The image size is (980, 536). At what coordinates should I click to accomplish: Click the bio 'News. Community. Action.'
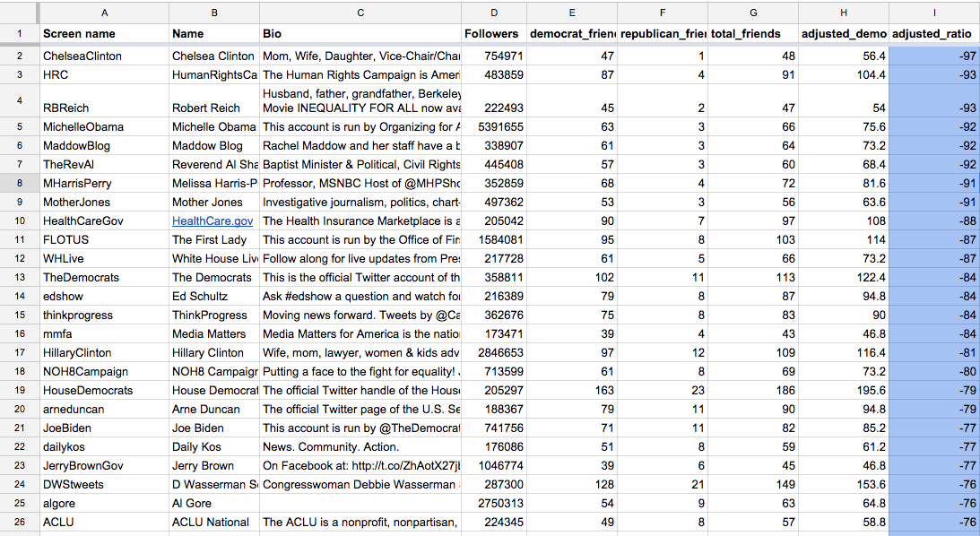(360, 447)
